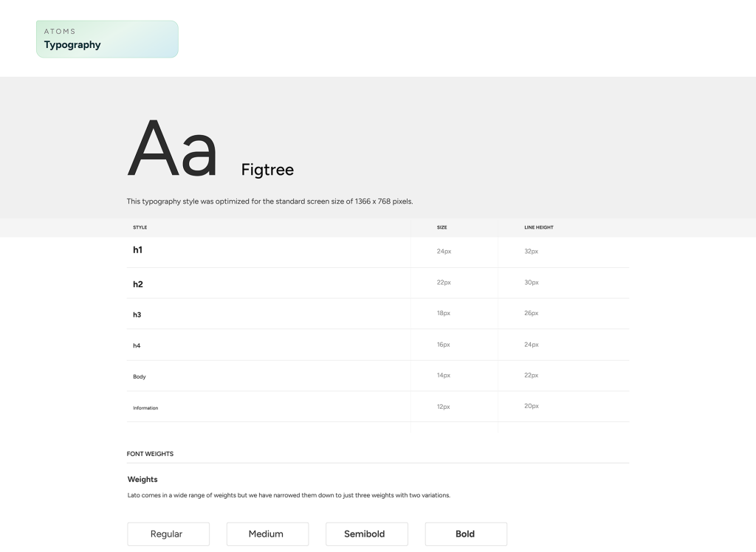
Task: Click the LINE HEIGHT column header
Action: coord(539,227)
